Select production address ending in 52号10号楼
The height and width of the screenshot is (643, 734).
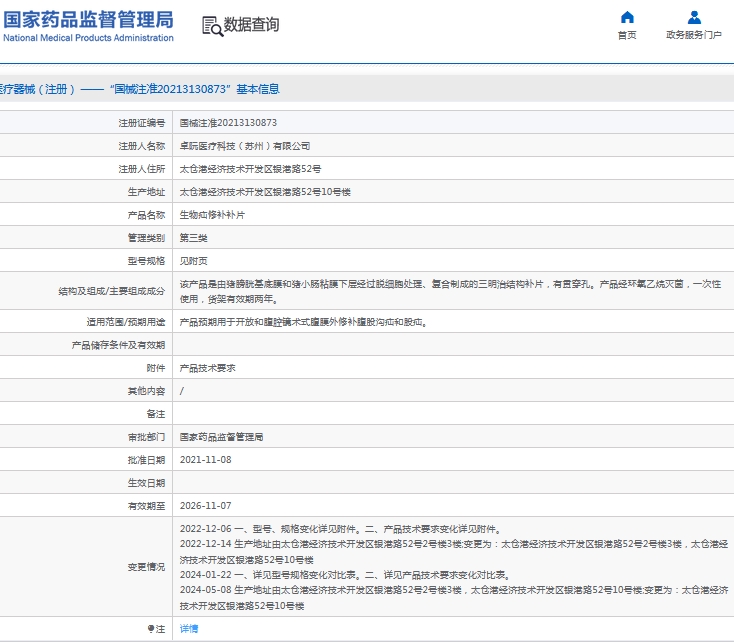(265, 192)
